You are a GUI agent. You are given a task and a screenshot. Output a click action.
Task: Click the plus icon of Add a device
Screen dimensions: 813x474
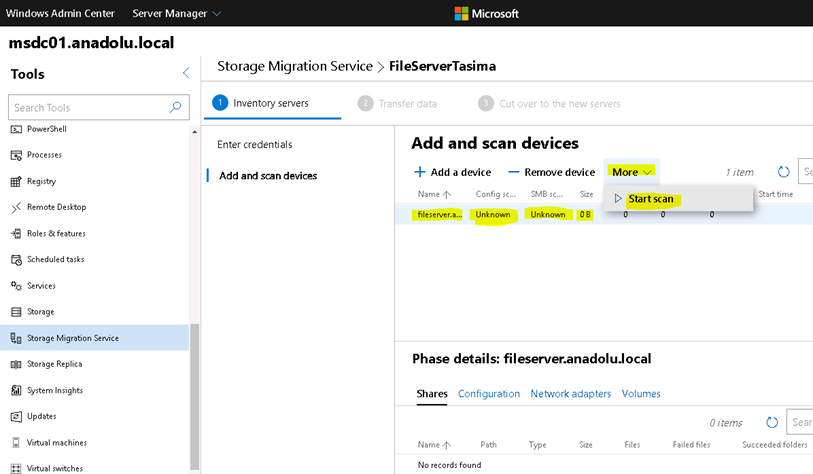[419, 172]
